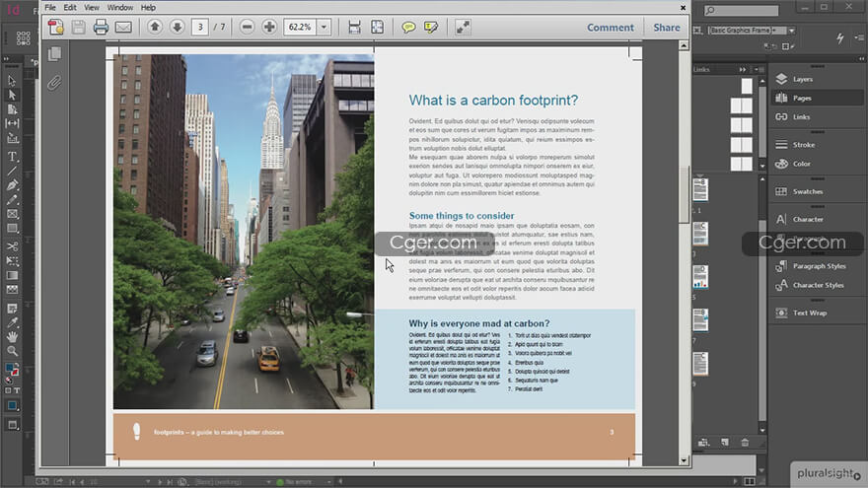
Task: Collapse the Links panel double-arrow
Action: point(743,69)
